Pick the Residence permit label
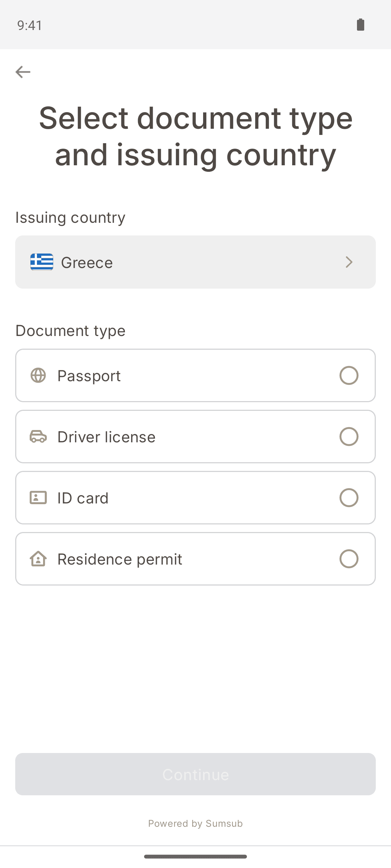 [120, 559]
